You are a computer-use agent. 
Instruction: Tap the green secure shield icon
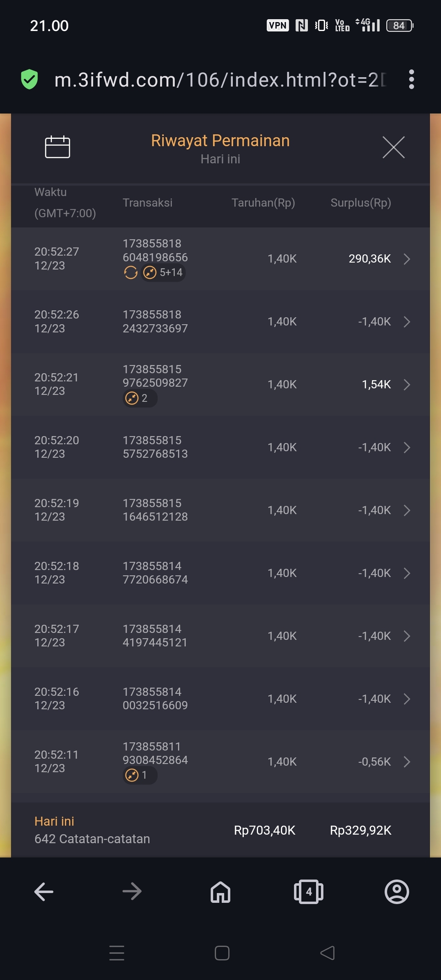(29, 79)
